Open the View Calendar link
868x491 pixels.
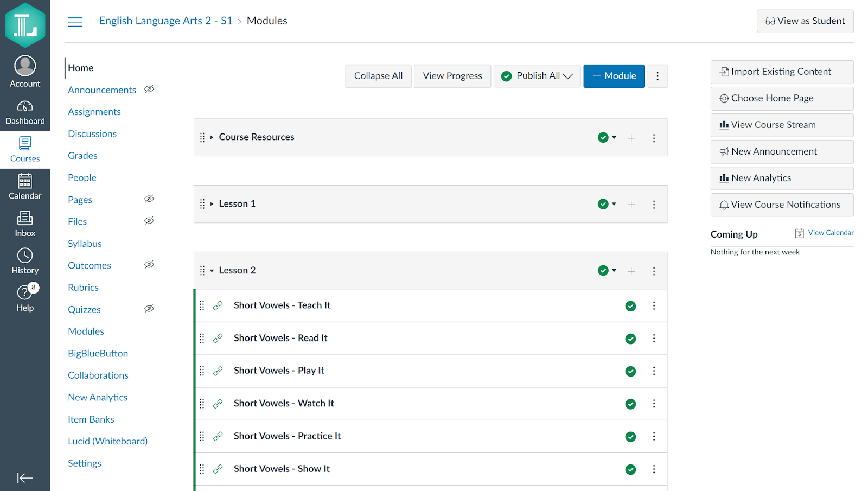(831, 233)
